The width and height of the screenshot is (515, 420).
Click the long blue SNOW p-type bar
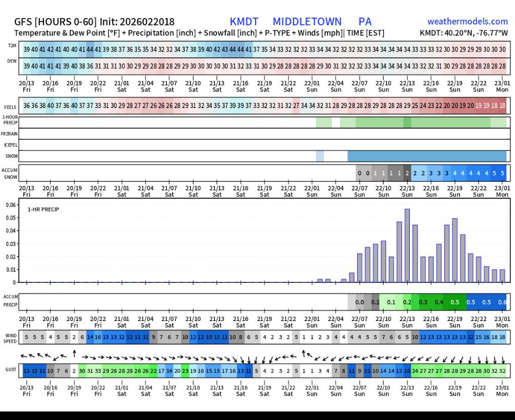[x=426, y=156]
